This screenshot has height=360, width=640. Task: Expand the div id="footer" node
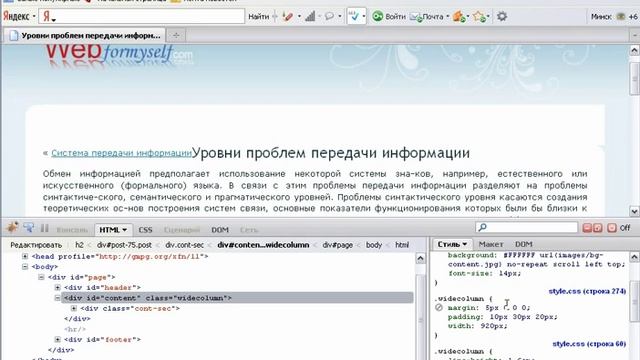(58, 340)
